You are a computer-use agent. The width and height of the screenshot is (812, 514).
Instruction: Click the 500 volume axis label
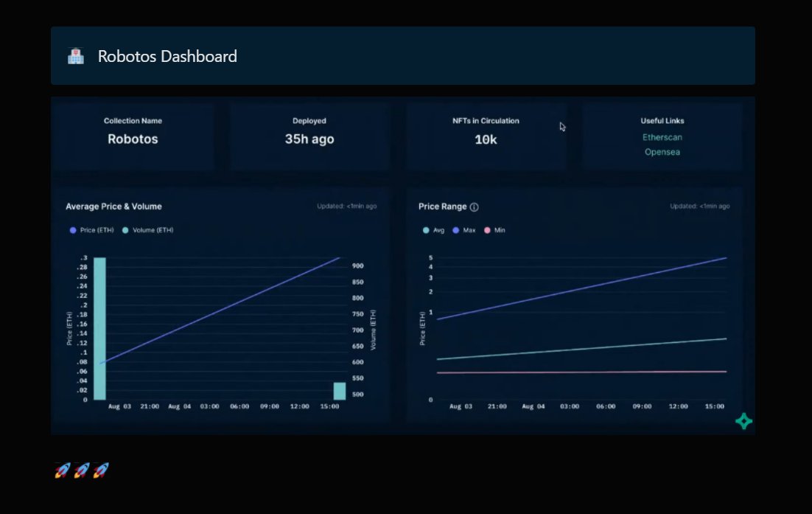[357, 395]
